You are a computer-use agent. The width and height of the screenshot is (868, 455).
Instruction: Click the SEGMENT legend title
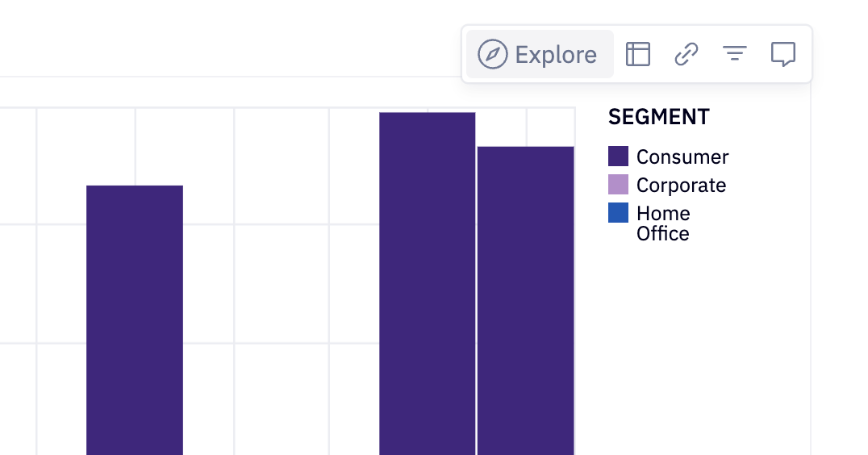[658, 118]
